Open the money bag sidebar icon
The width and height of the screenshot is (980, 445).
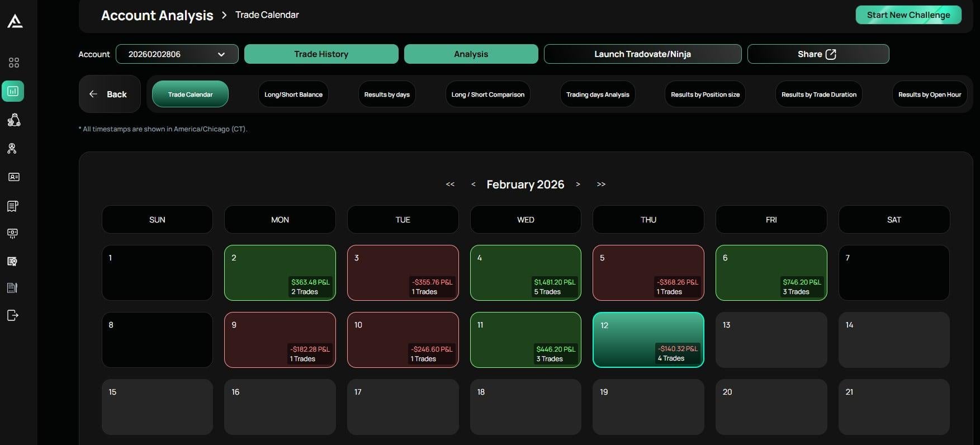14,120
